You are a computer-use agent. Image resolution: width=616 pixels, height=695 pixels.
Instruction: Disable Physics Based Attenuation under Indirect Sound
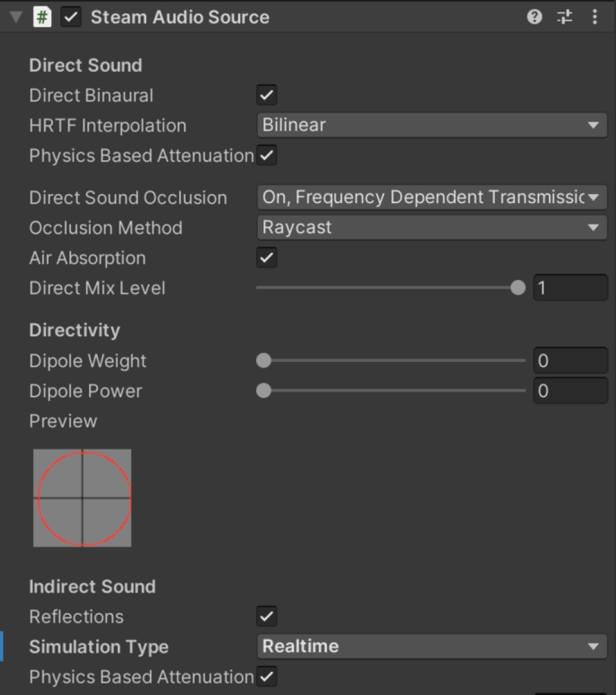tap(266, 676)
